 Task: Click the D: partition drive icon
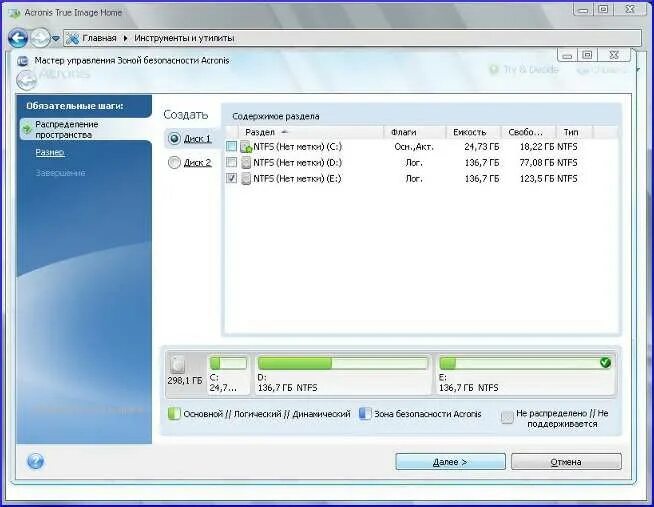pos(246,163)
